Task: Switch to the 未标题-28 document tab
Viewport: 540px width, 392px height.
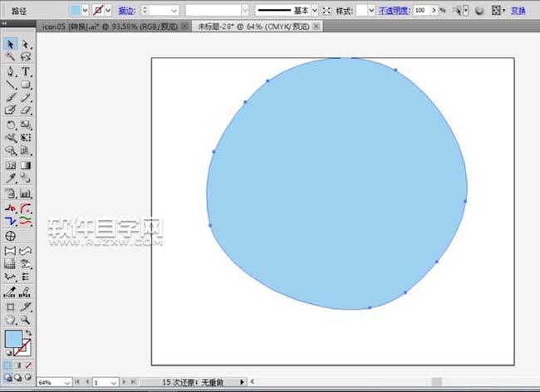Action: tap(248, 27)
